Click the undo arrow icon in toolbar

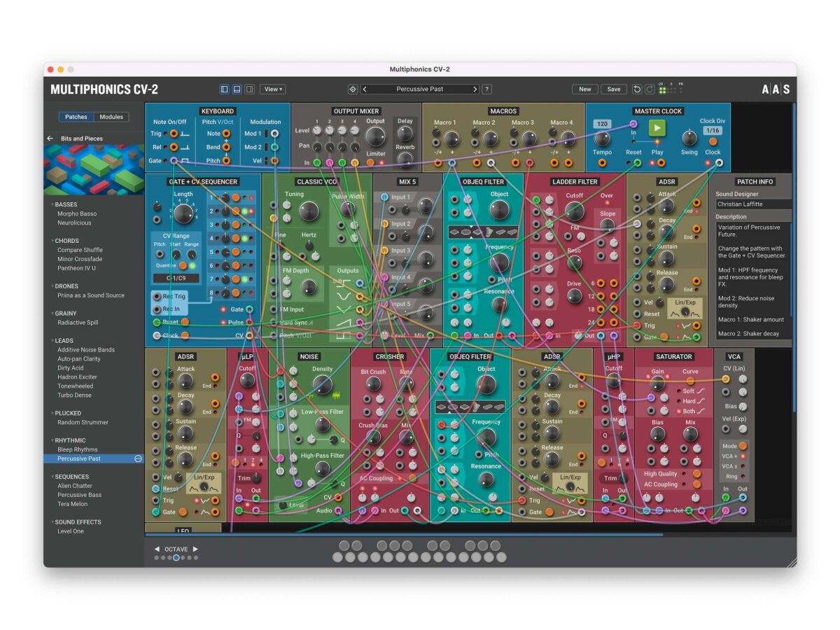pyautogui.click(x=637, y=89)
